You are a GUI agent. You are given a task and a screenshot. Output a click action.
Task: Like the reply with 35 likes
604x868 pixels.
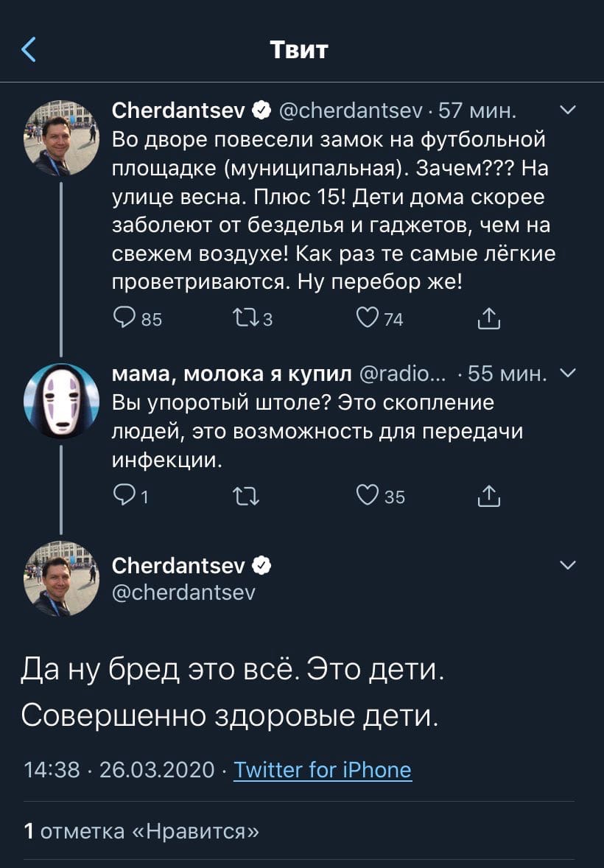[x=380, y=495]
